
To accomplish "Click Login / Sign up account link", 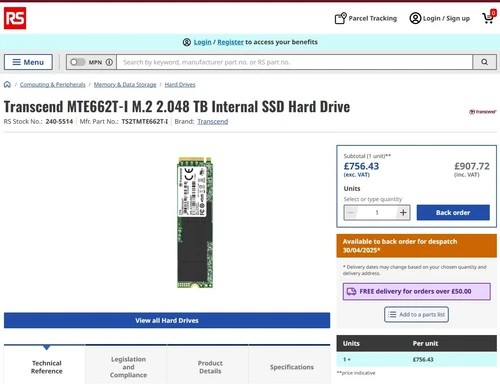I will point(440,18).
